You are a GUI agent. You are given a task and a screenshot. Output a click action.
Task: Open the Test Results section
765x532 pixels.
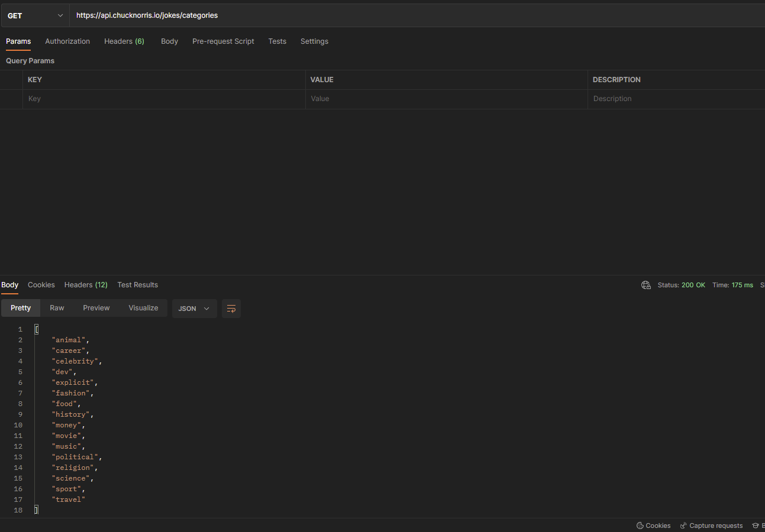(x=137, y=285)
